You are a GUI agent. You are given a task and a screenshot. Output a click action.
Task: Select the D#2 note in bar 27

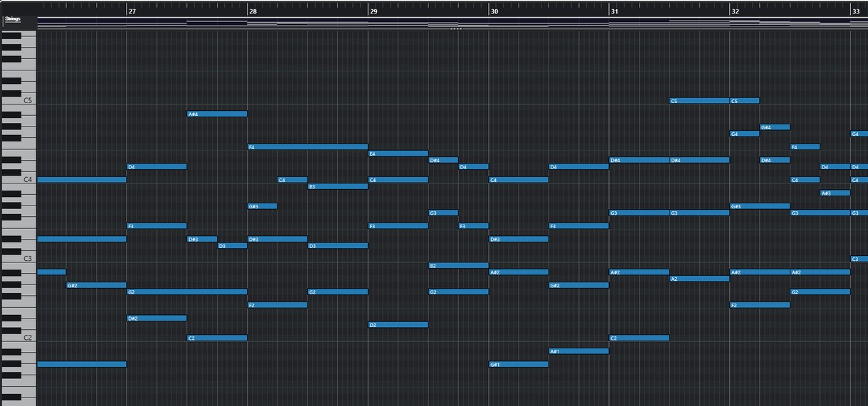tap(157, 319)
